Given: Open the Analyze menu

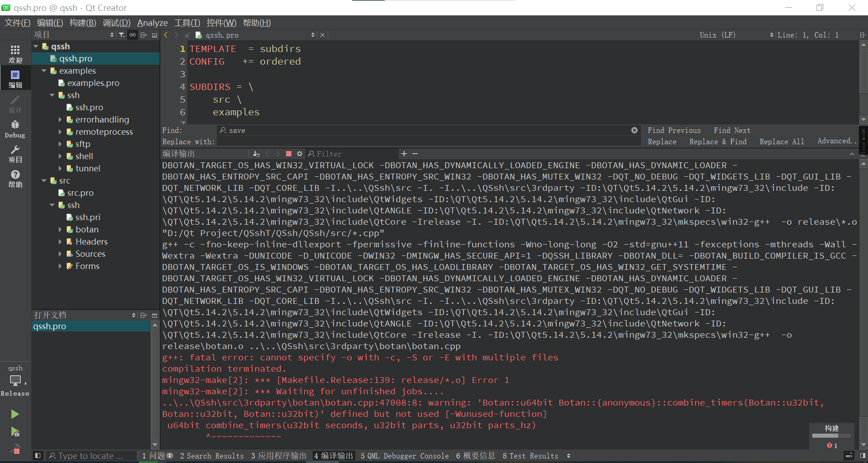Looking at the screenshot, I should (x=153, y=23).
